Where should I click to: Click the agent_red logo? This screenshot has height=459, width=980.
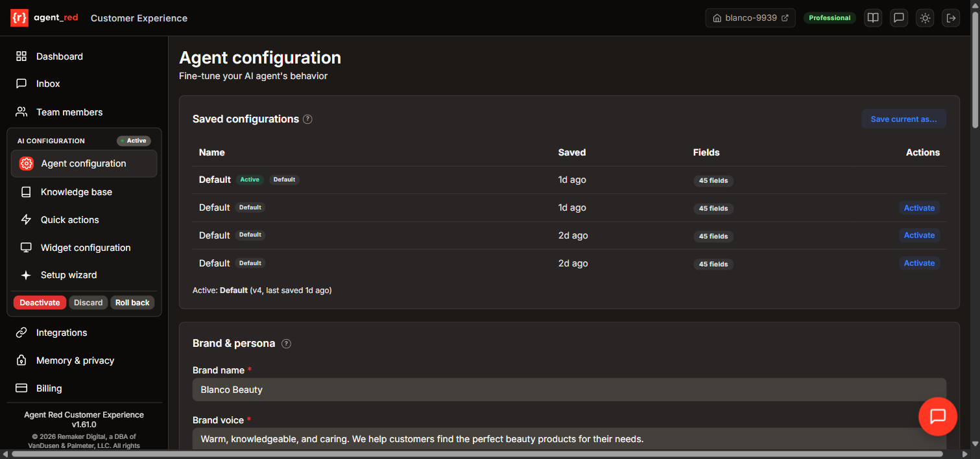point(43,18)
